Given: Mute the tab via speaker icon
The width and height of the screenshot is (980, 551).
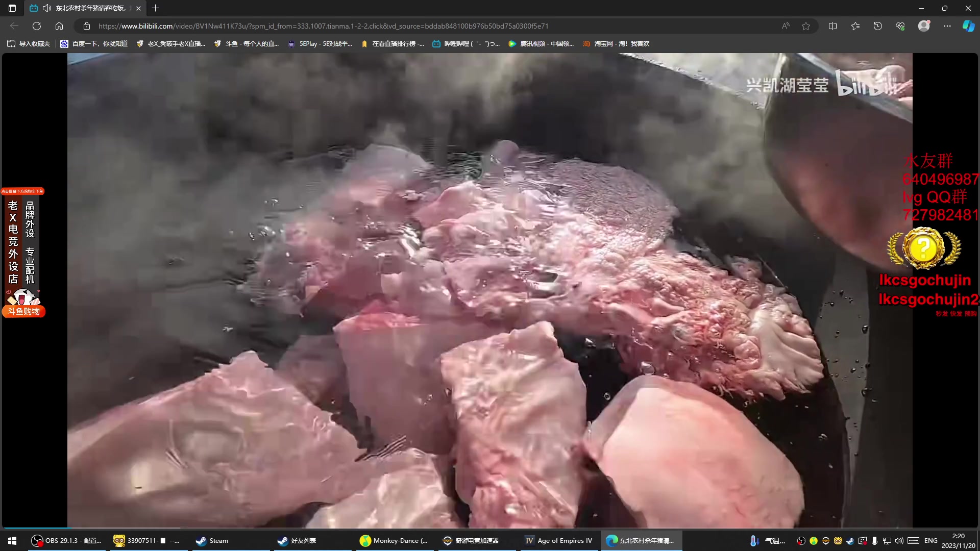Looking at the screenshot, I should point(47,8).
